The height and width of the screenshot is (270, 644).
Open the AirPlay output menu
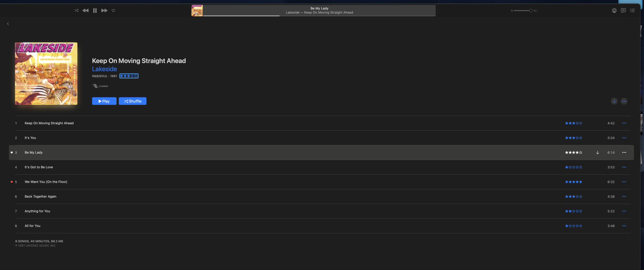coord(614,11)
